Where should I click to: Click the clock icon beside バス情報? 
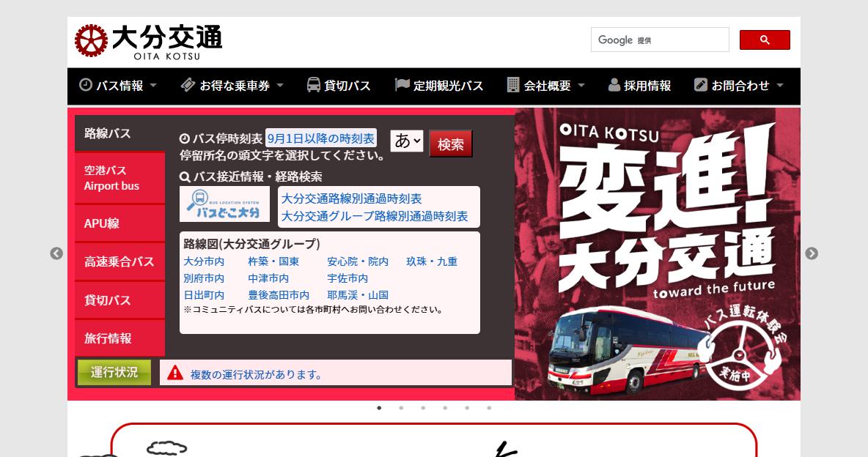(85, 85)
